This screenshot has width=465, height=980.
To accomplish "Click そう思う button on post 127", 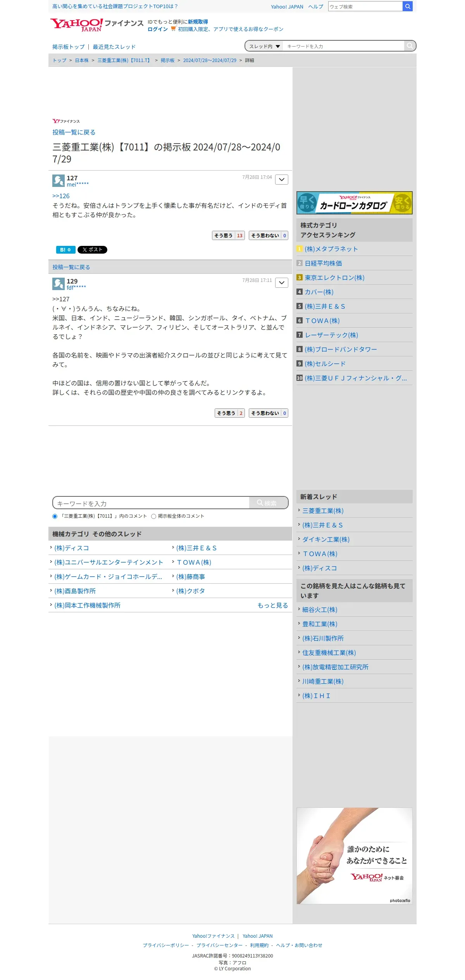I will tap(228, 235).
